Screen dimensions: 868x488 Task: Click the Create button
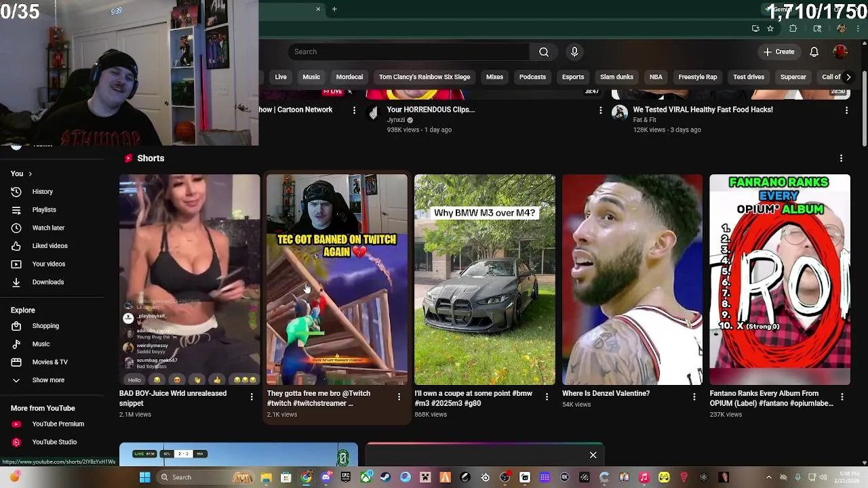[778, 52]
